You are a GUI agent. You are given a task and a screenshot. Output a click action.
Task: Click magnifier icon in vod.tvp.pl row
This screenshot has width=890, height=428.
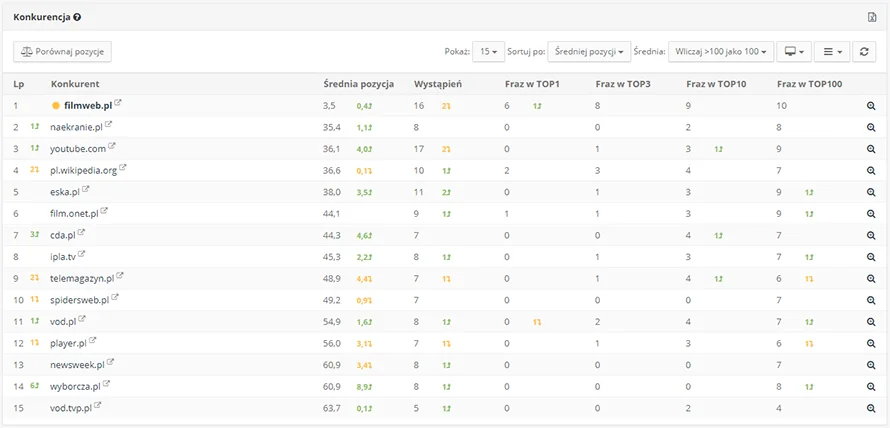click(871, 408)
